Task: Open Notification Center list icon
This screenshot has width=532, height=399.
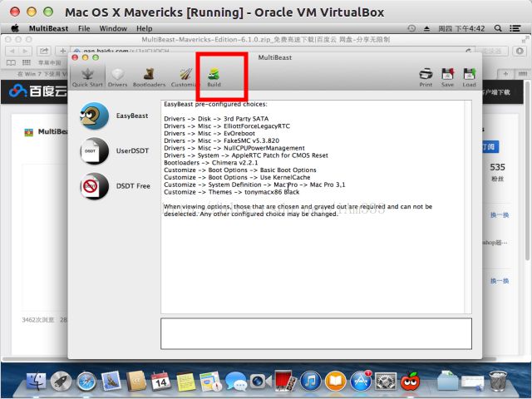Action: pyautogui.click(x=515, y=28)
